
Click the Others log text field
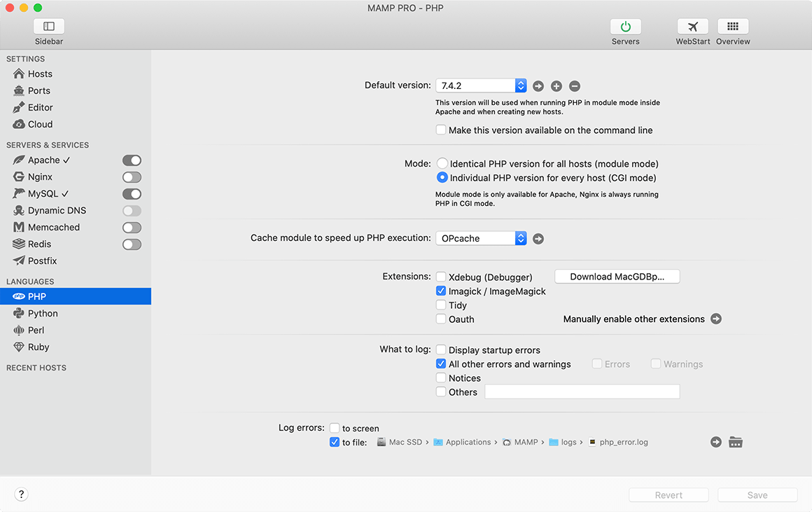(582, 392)
